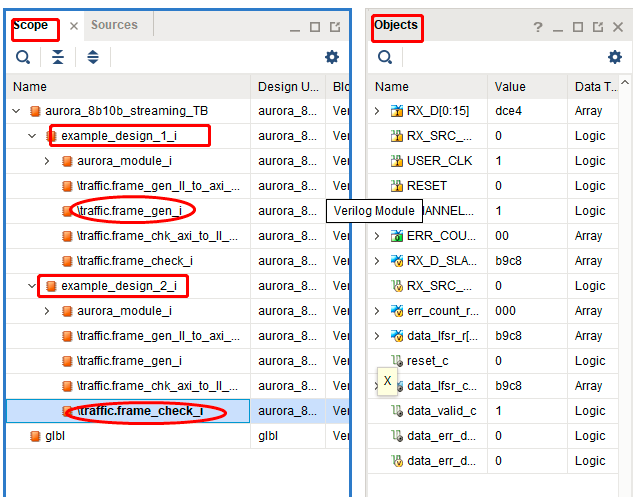Expand the RX_D[0:15] array signal
633x497 pixels.
377,111
